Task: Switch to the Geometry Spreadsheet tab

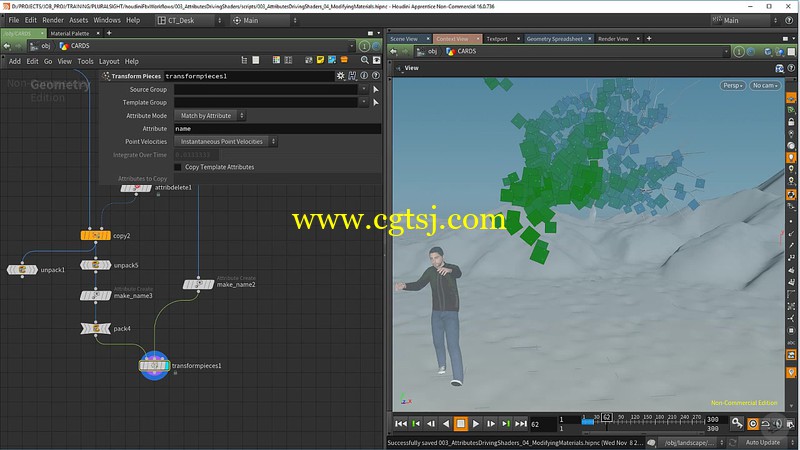Action: pos(554,39)
